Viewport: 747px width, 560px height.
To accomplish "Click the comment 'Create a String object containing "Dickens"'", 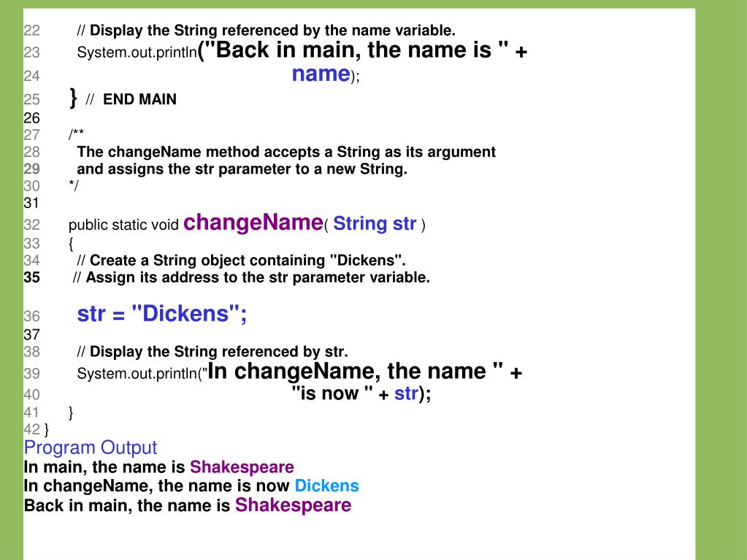I will (242, 261).
